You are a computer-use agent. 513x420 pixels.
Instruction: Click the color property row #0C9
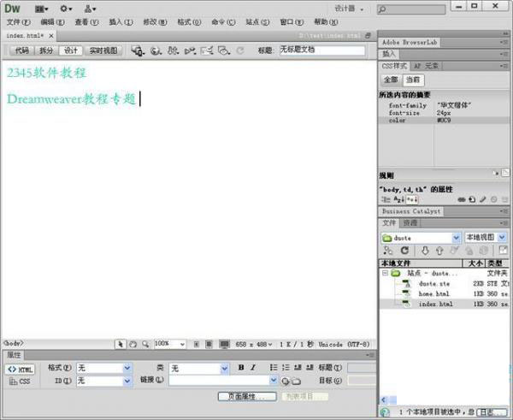(445, 121)
